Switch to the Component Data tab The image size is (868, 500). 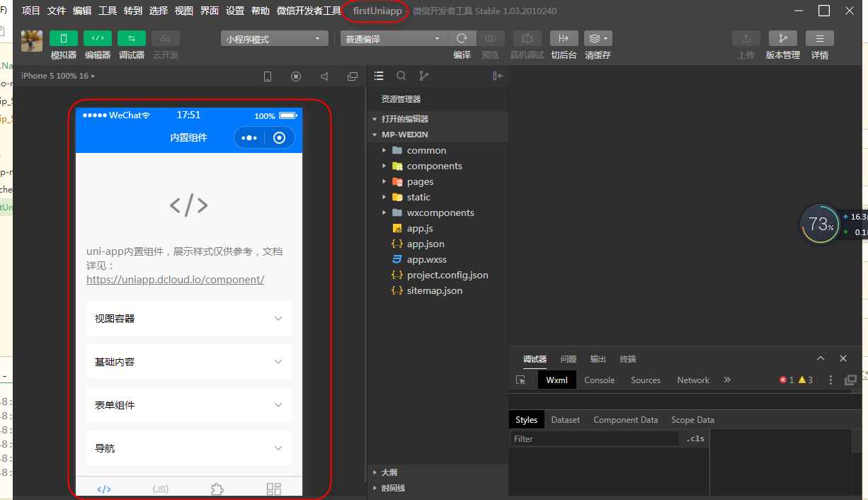point(625,420)
